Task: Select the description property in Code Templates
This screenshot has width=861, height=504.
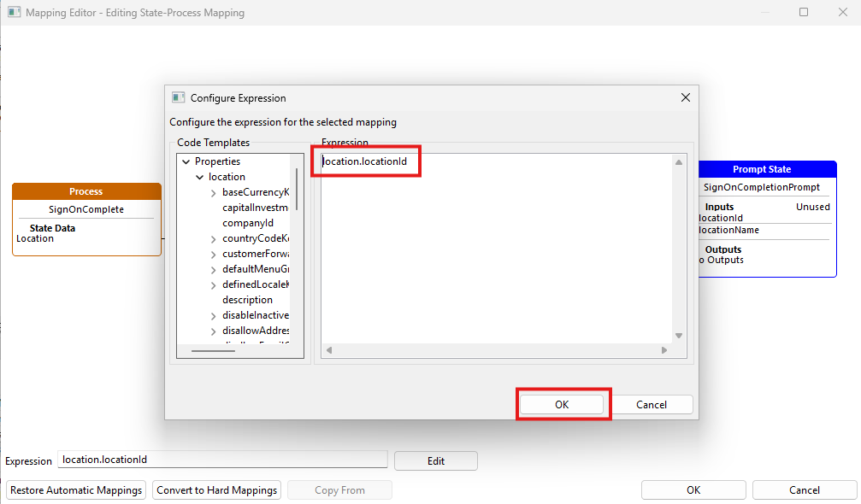Action: click(249, 300)
